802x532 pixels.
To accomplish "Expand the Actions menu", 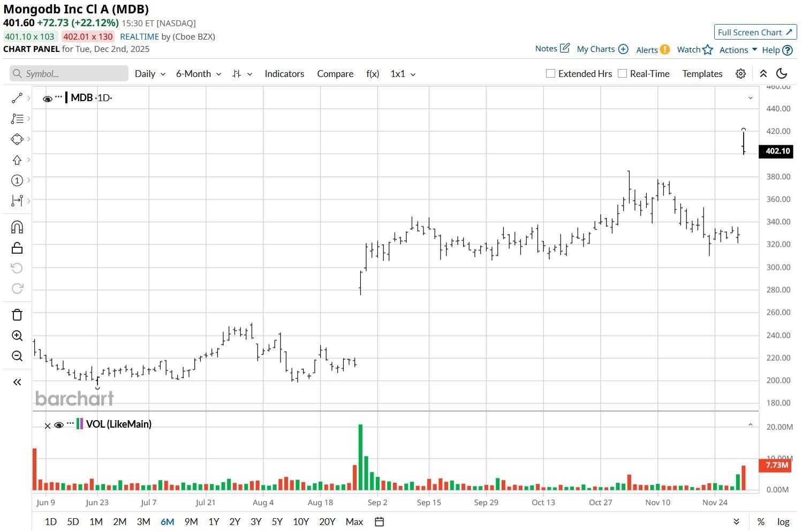I will click(x=737, y=49).
